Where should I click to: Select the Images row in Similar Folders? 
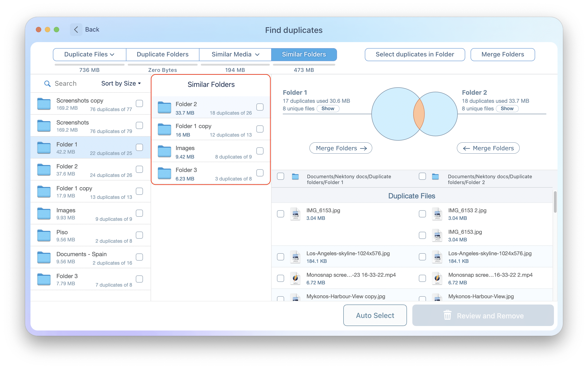tap(211, 151)
